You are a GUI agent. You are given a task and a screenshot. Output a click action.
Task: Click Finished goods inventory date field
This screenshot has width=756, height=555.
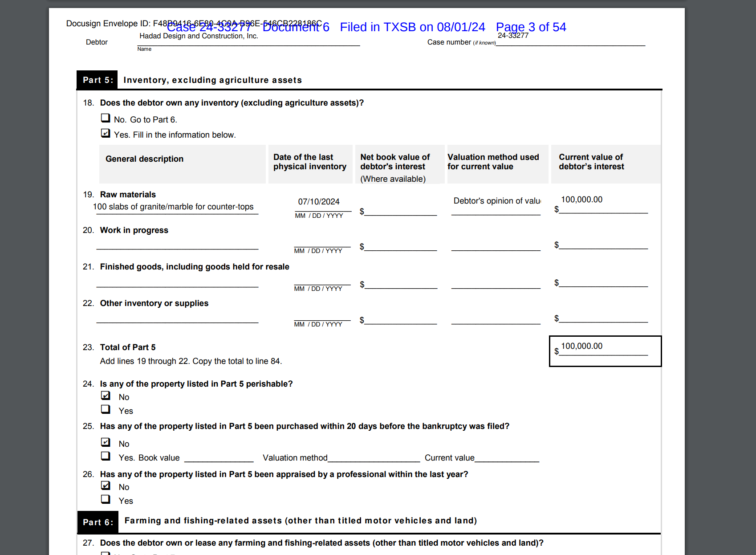pos(322,279)
